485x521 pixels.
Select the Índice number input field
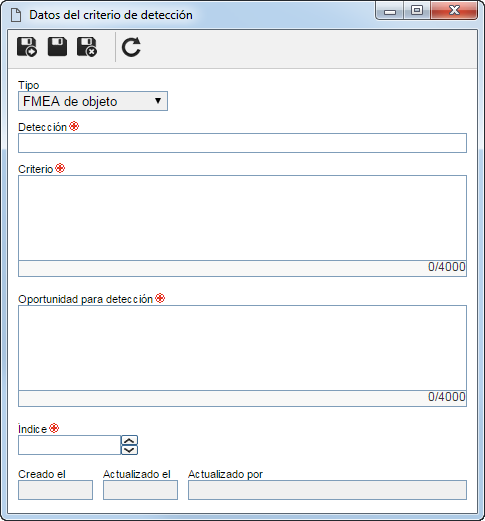click(x=69, y=445)
